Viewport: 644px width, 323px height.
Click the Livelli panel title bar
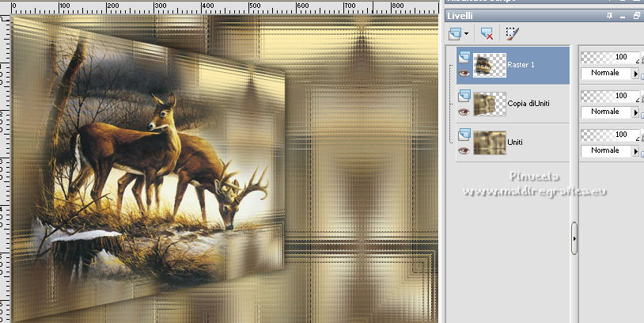tap(544, 16)
